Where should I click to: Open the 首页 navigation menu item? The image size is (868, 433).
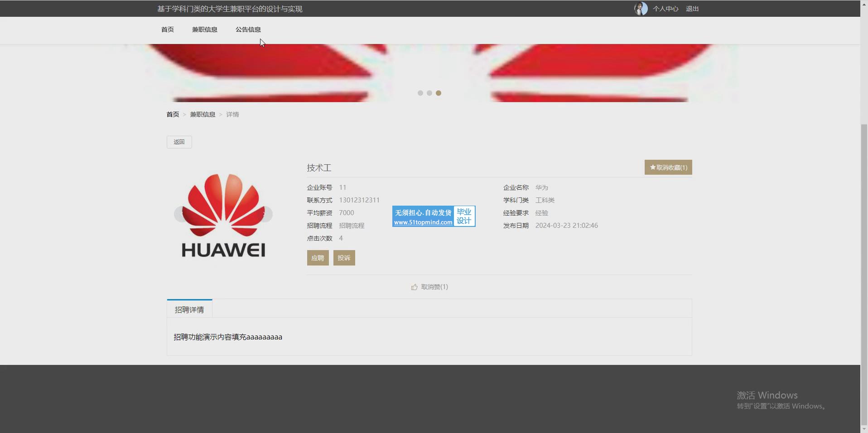[168, 30]
